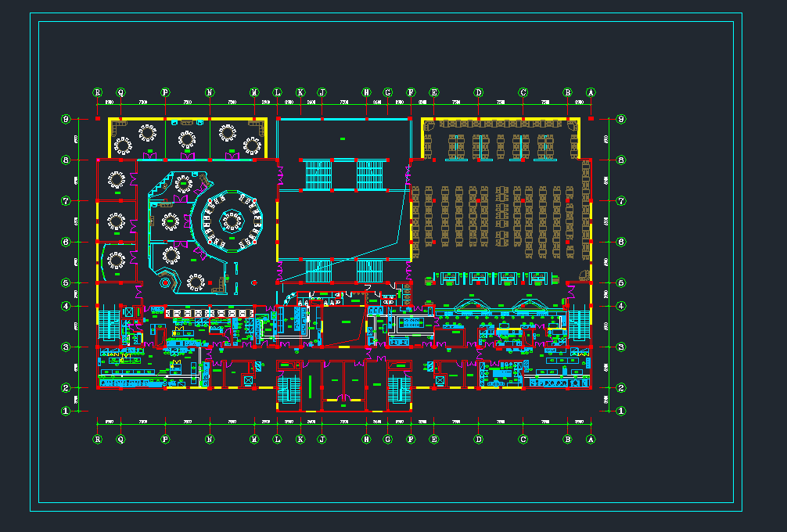Click grid bubble H in the bottom row
This screenshot has height=532, width=787.
coord(366,440)
